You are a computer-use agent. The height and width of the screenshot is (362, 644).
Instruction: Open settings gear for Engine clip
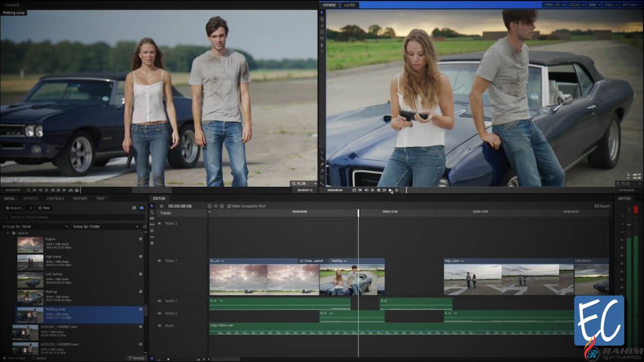click(x=140, y=239)
